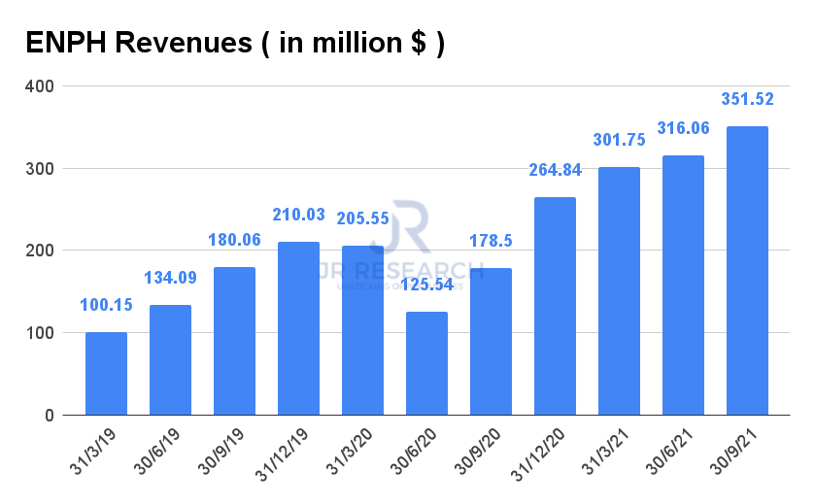
Task: Select the 30/9/19 revenue bar
Action: 234,341
